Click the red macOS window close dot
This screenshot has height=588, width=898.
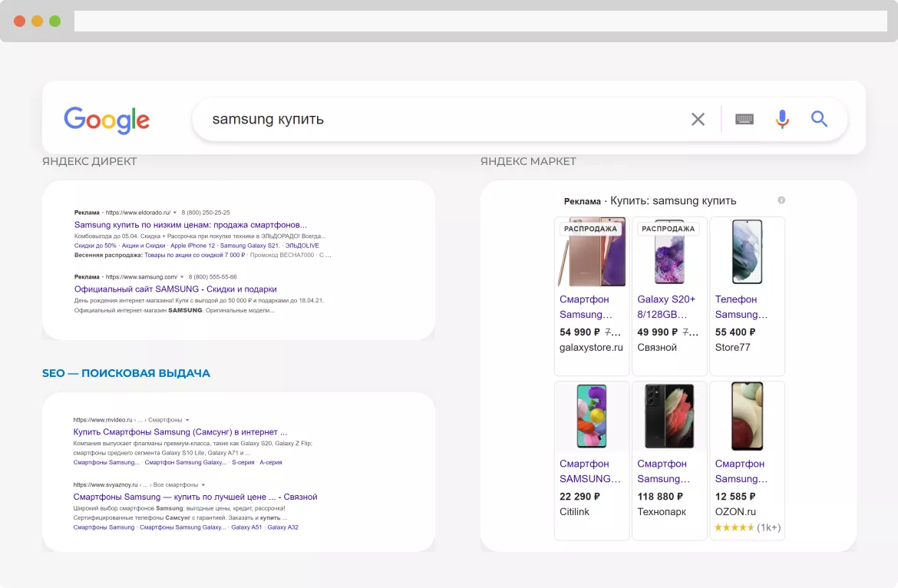[19, 21]
